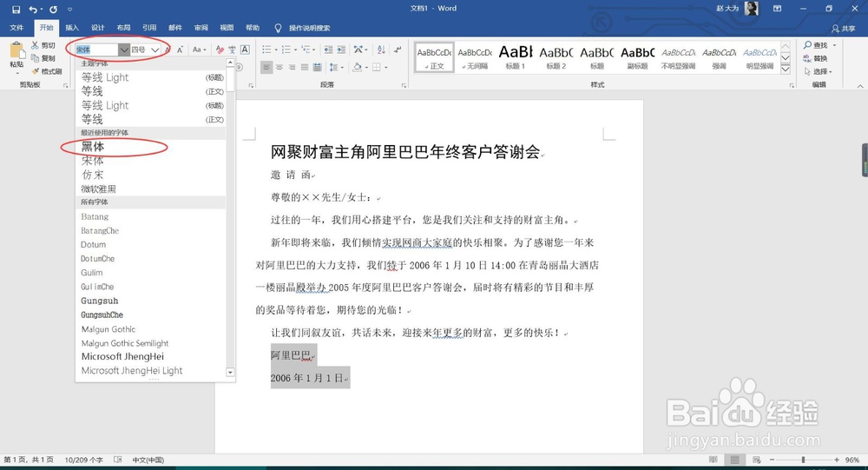This screenshot has width=868, height=470.
Task: Toggle show paragraph marks
Action: coord(398,50)
